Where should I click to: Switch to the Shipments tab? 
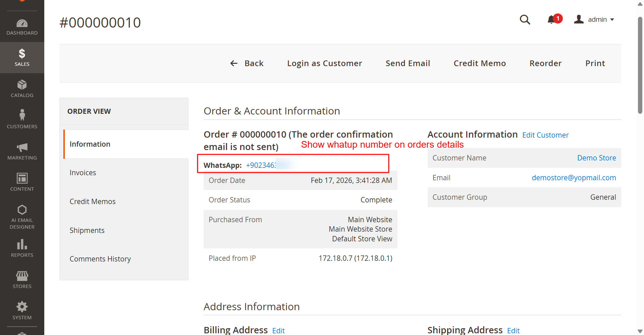point(87,231)
